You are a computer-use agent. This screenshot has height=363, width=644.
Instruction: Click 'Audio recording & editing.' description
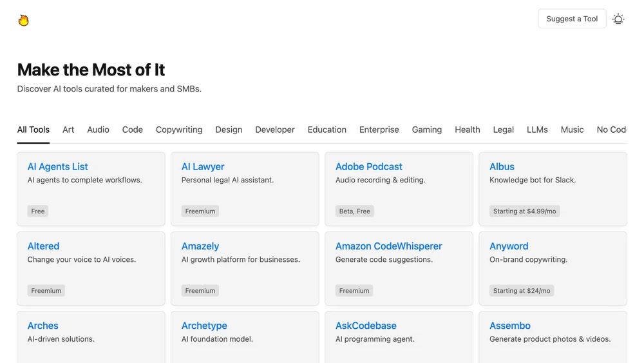tap(381, 180)
